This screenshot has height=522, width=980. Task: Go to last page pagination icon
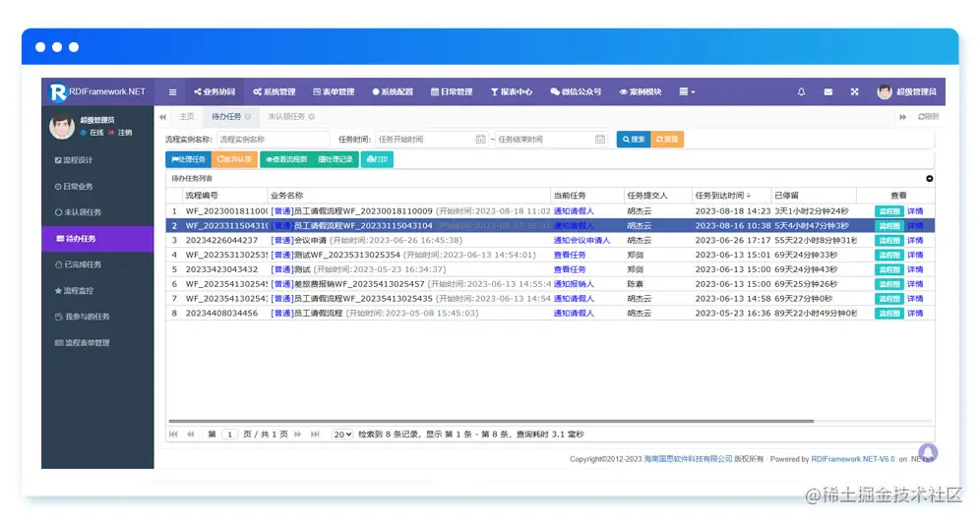click(315, 434)
